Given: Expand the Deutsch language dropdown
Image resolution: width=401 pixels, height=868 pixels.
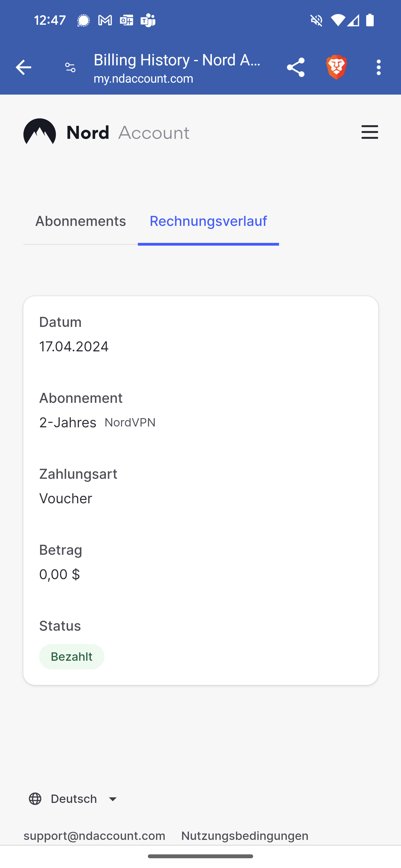Looking at the screenshot, I should (74, 798).
